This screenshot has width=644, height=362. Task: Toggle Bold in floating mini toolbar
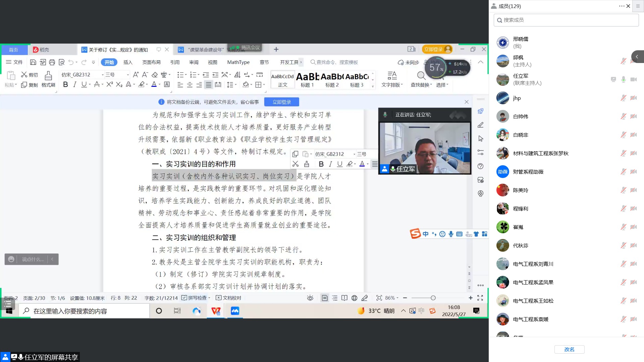tap(321, 164)
